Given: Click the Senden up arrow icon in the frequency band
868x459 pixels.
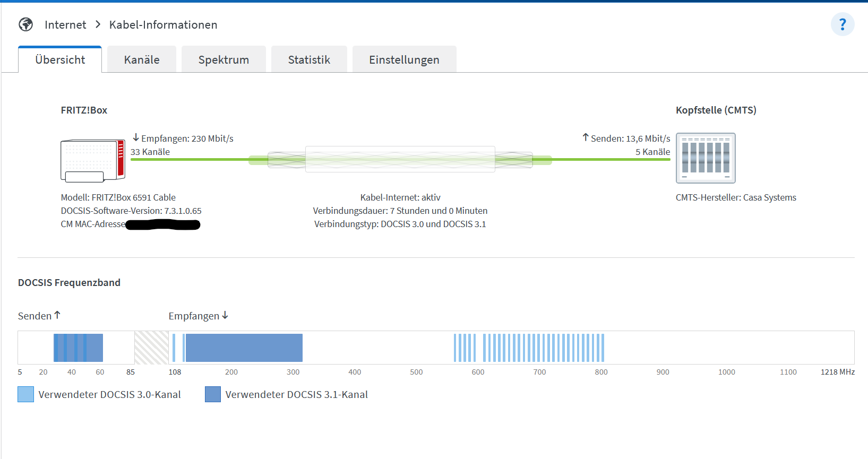Looking at the screenshot, I should point(57,315).
